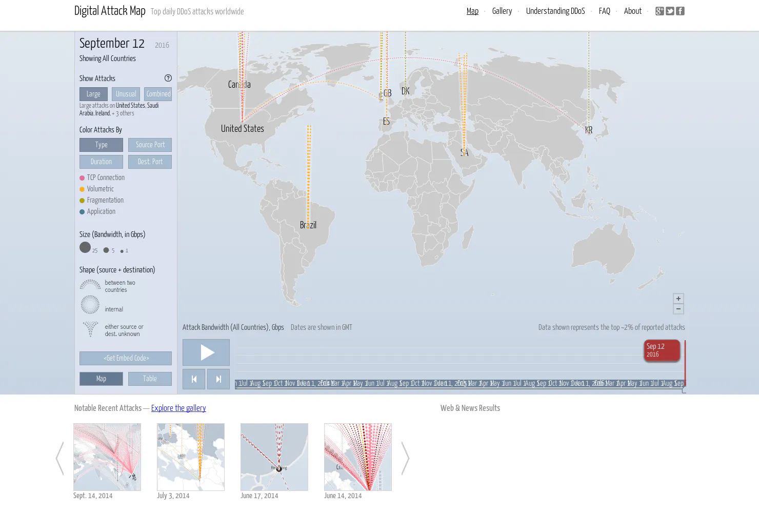The image size is (759, 532).
Task: Click the Get Embed Code button
Action: pyautogui.click(x=126, y=358)
